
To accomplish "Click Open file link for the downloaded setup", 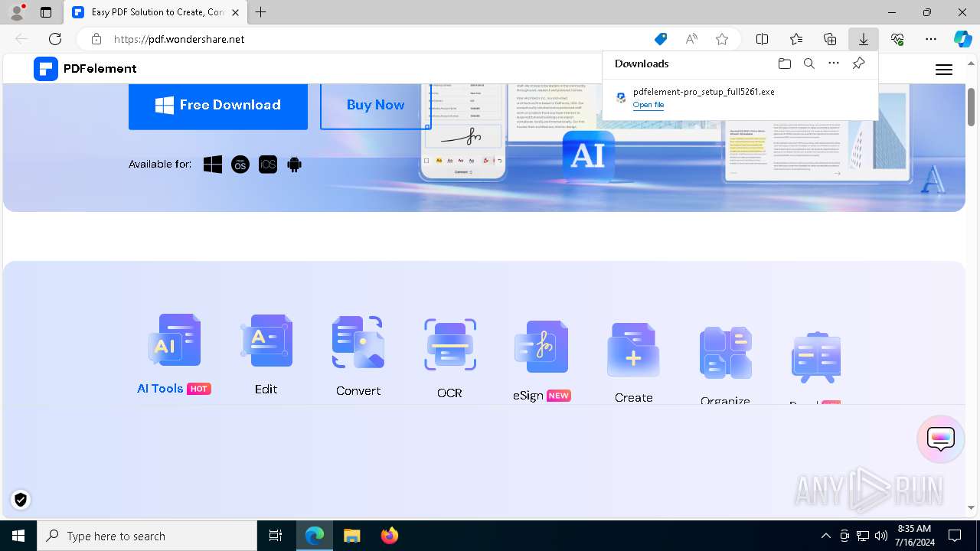I will pyautogui.click(x=648, y=105).
